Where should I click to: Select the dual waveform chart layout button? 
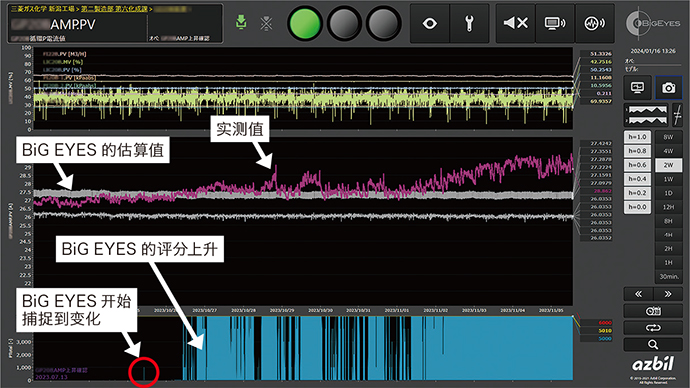[x=646, y=115]
